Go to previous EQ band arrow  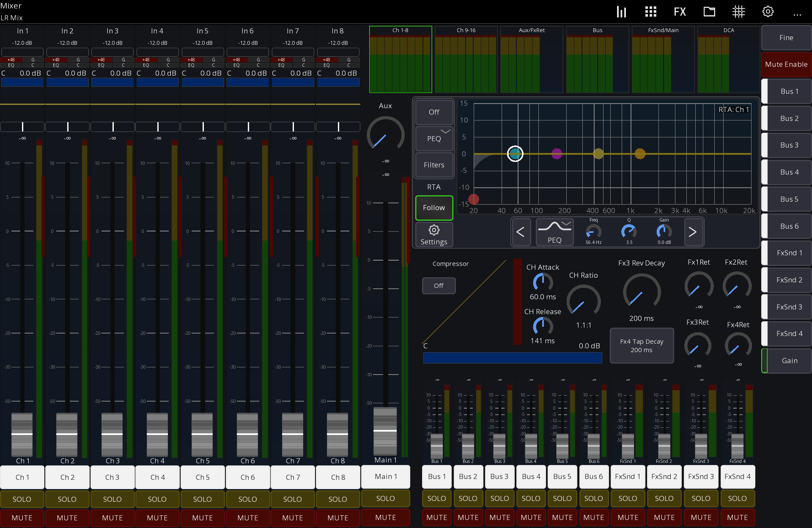point(521,232)
